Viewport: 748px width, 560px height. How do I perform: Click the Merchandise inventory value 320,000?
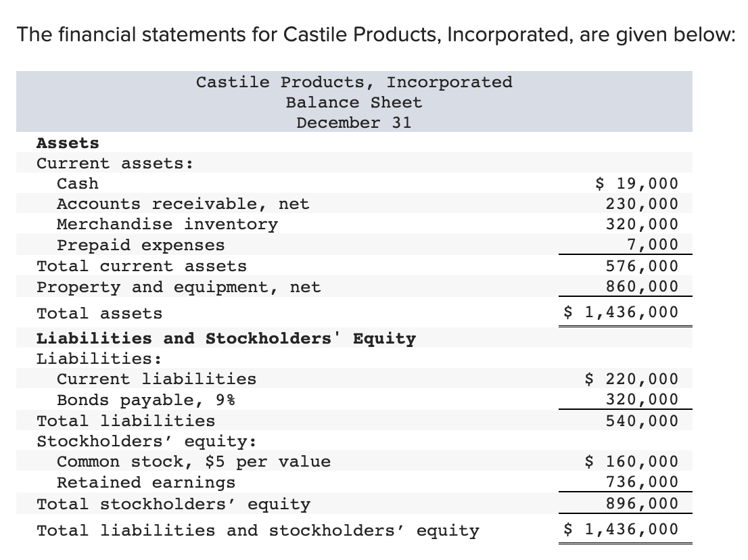(642, 224)
